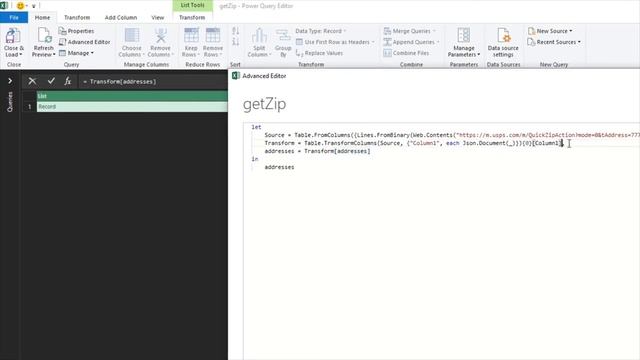Click the Refresh Preview icon

(x=44, y=36)
